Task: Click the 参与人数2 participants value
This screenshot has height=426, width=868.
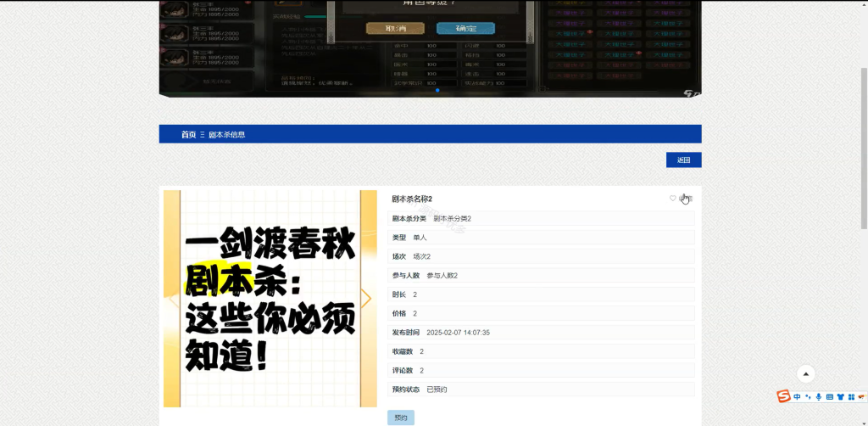Action: (x=442, y=275)
